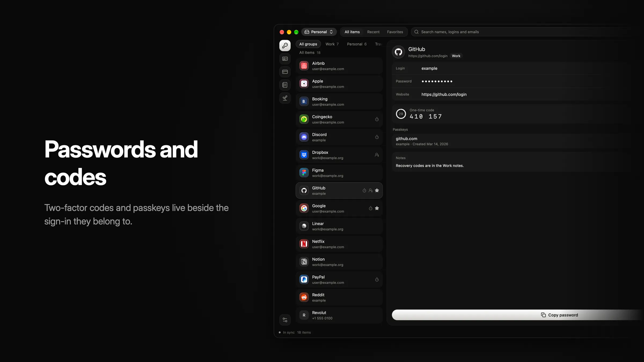Viewport: 644px width, 362px height.
Task: Click the Dropbox row's shared person icon
Action: tap(377, 155)
